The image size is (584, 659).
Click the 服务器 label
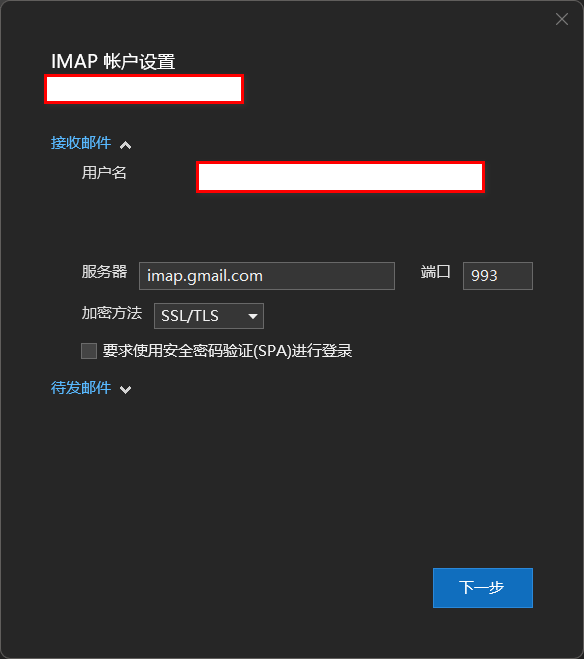(x=104, y=272)
